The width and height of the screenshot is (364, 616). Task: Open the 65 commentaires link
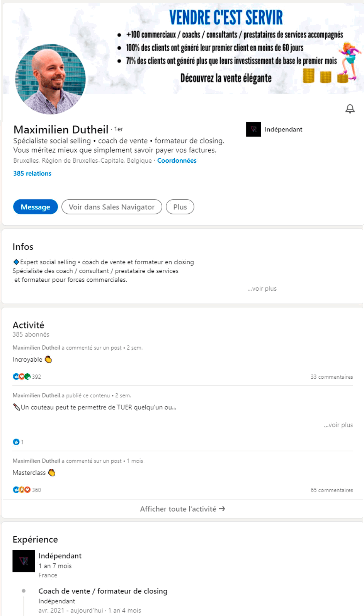tap(332, 490)
